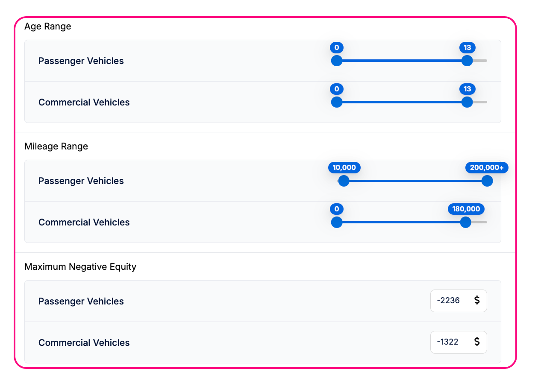The width and height of the screenshot is (535, 392).
Task: Click Commercial Vehicles age range maximum slider handle
Action: [x=467, y=102]
